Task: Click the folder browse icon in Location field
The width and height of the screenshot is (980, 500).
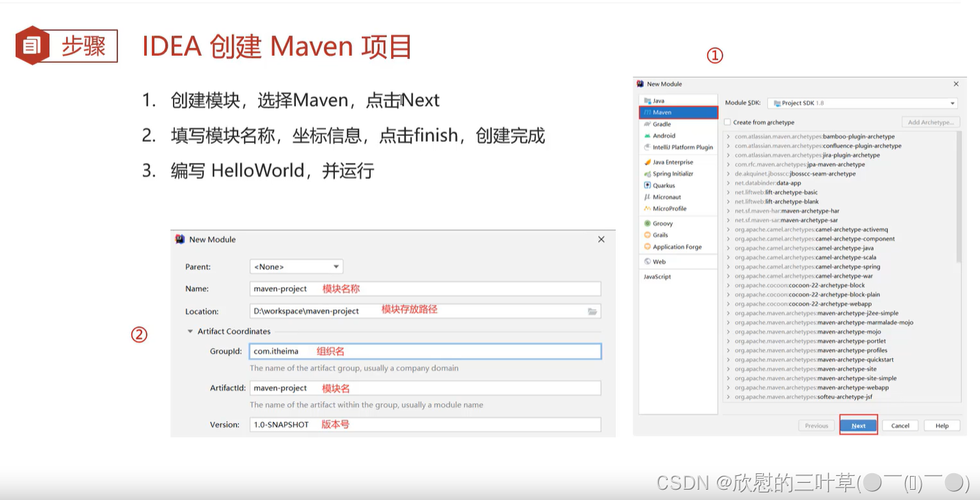Action: 592,312
